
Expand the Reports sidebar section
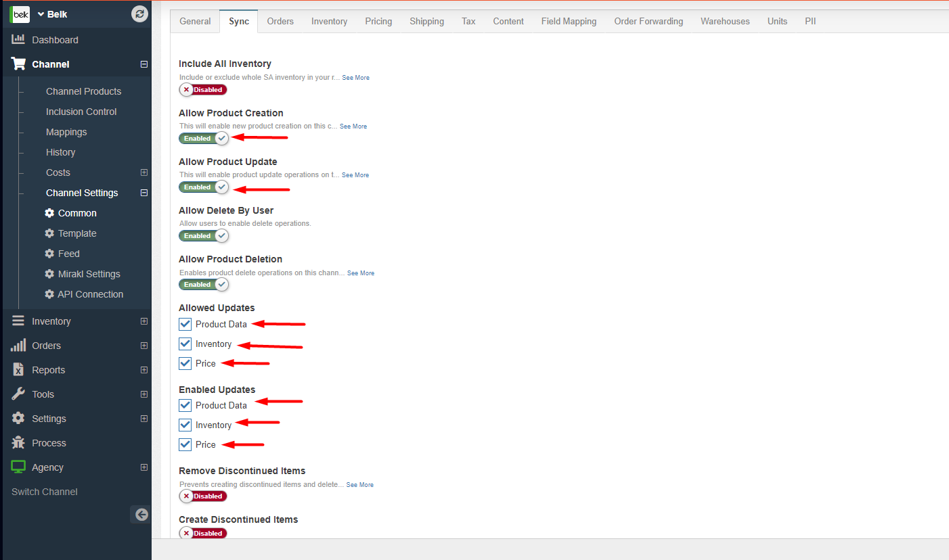point(144,370)
